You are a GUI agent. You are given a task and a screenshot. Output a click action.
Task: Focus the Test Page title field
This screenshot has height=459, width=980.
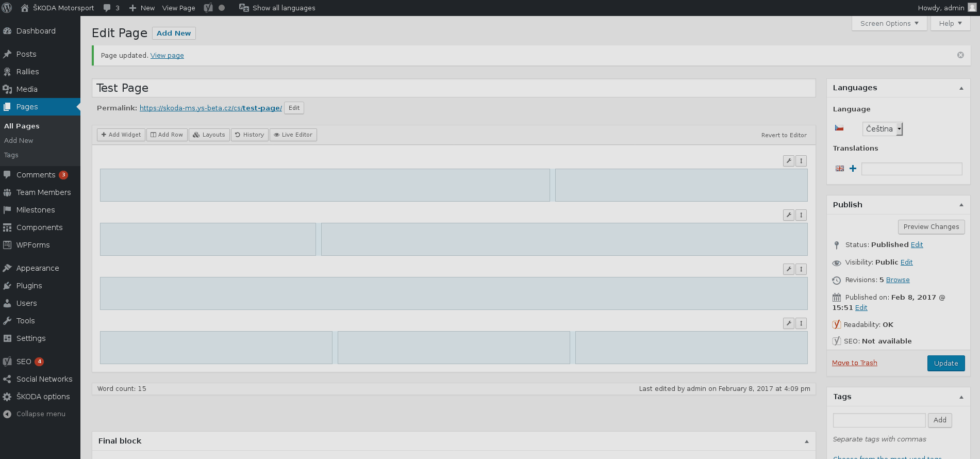coord(454,88)
